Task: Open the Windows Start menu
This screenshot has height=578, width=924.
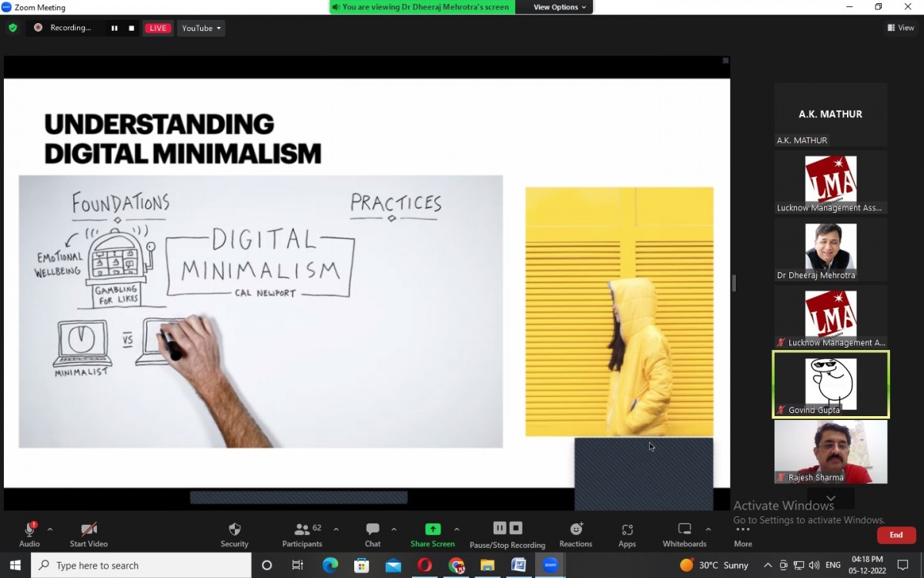Action: [x=15, y=565]
